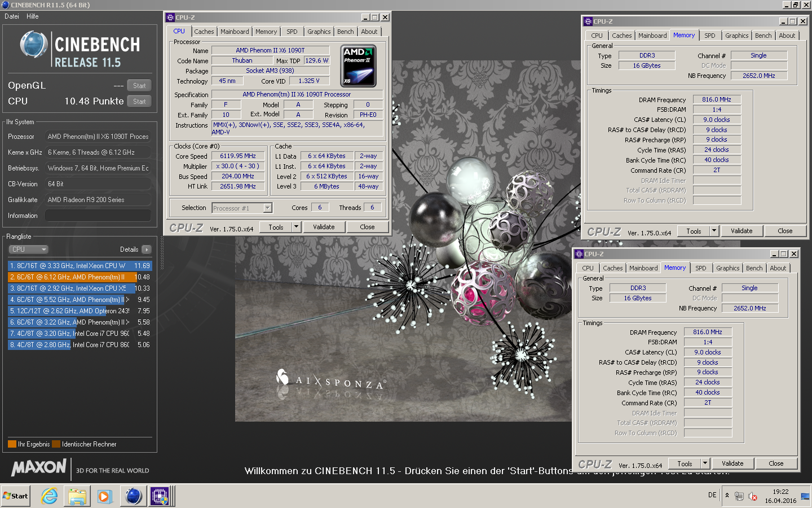Select ranking row 12C/12T @ 2.62 GHz Opteron
812x508 pixels.
click(x=80, y=311)
